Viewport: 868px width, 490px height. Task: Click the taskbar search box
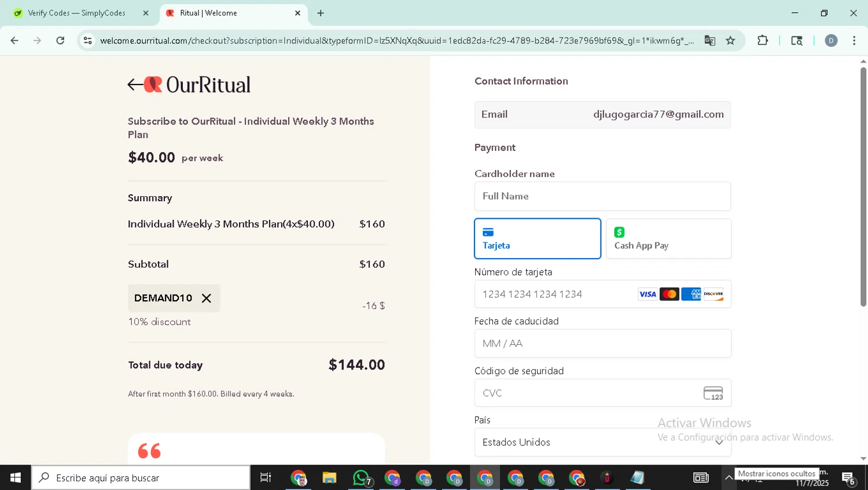tap(141, 478)
